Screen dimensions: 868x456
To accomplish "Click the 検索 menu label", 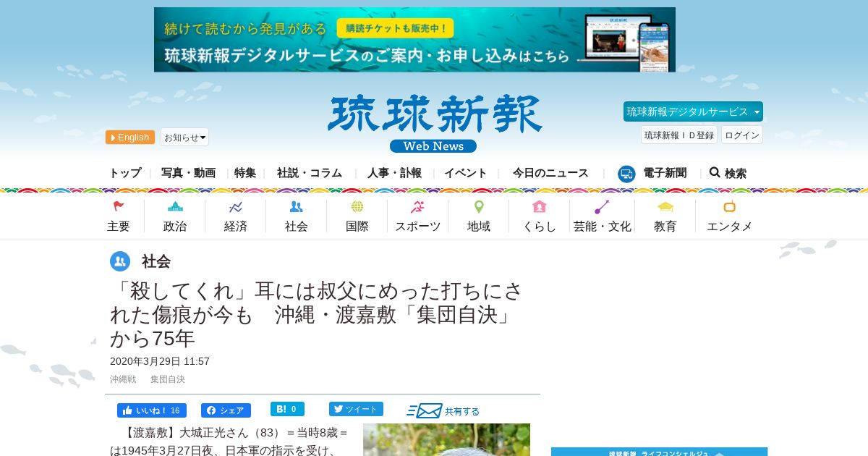I will click(736, 174).
